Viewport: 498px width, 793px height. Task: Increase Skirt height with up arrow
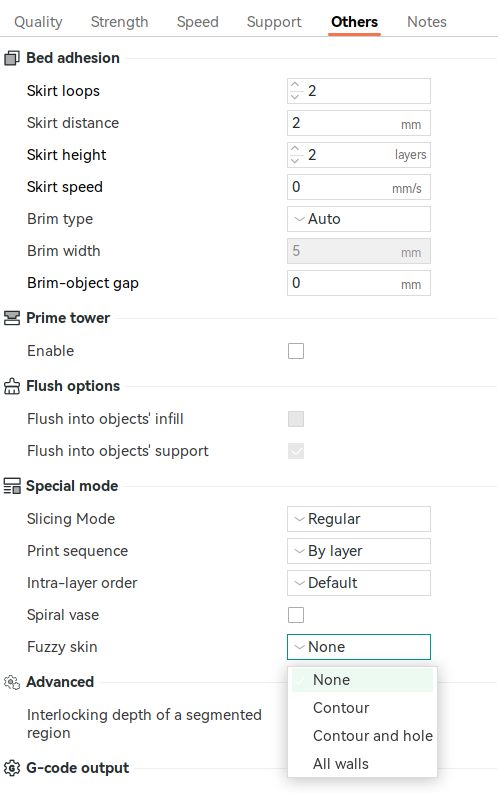[295, 149]
